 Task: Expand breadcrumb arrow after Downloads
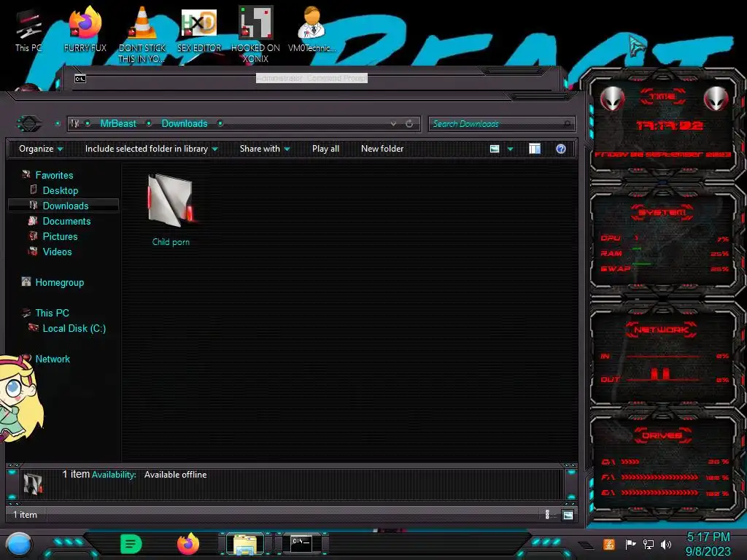pos(220,124)
